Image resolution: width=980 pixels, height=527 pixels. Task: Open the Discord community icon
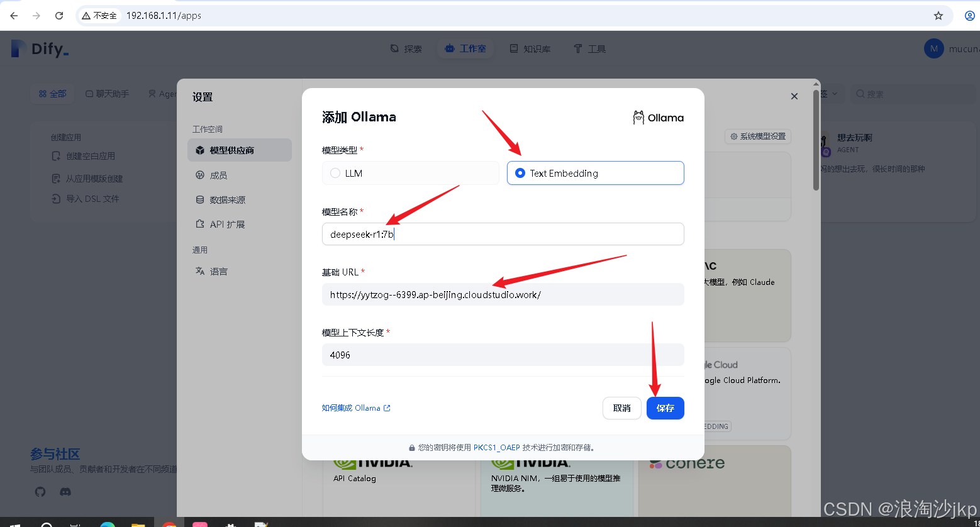65,492
